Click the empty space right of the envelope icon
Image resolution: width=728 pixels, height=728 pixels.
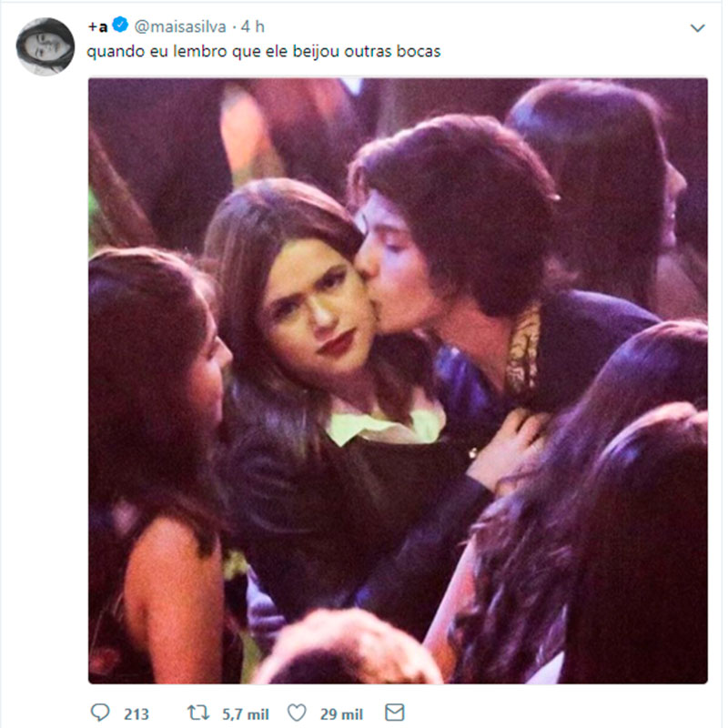[546, 713]
